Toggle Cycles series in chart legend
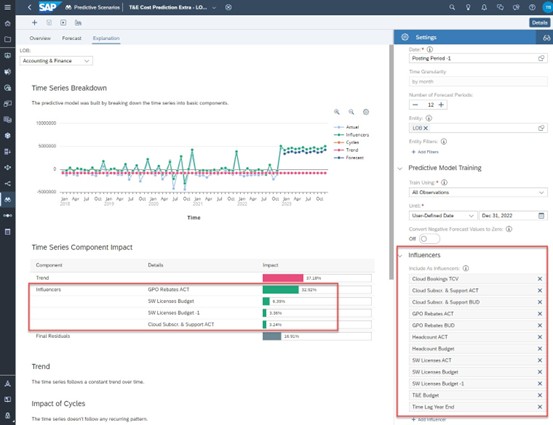This screenshot has width=553, height=425. 346,142
